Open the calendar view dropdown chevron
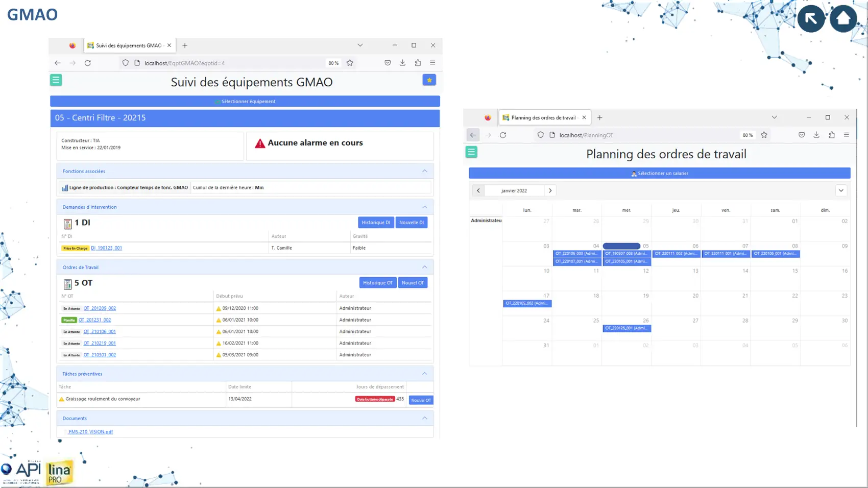The height and width of the screenshot is (488, 868). (840, 191)
